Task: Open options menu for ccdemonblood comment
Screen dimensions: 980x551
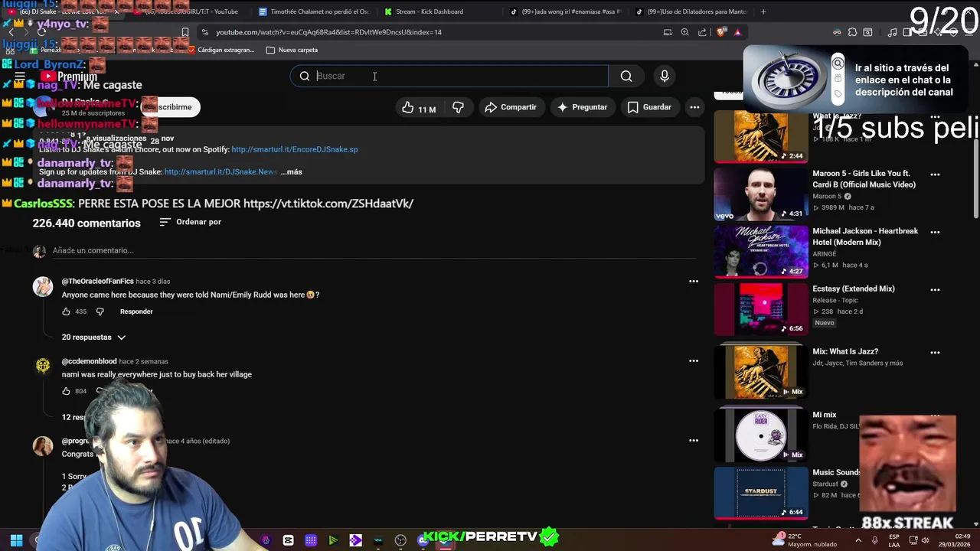Action: point(694,361)
